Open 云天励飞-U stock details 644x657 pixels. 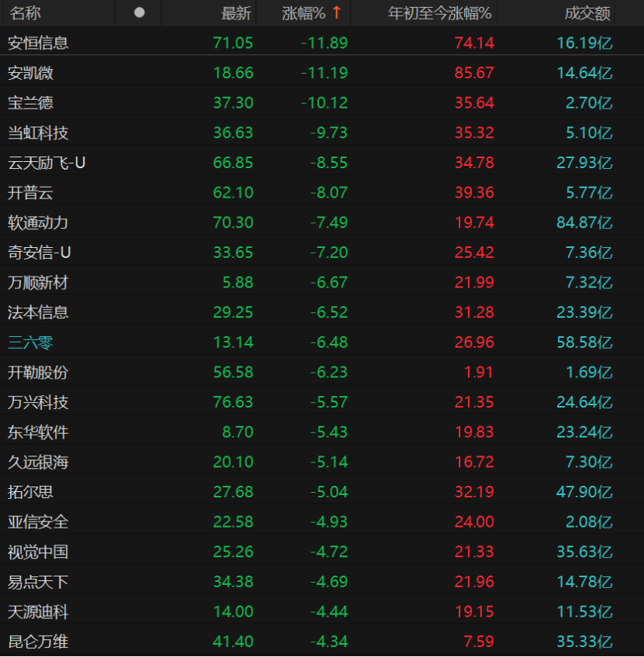tap(46, 163)
